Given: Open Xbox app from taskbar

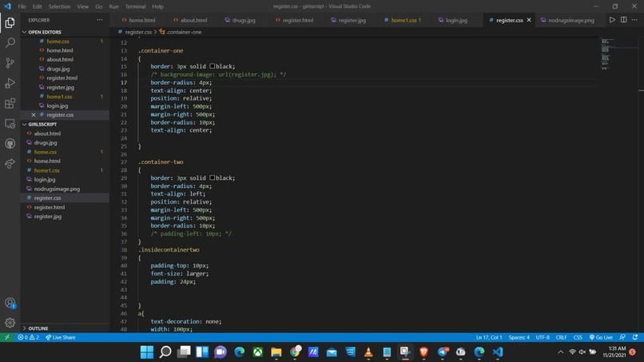Looking at the screenshot, I should 257,352.
